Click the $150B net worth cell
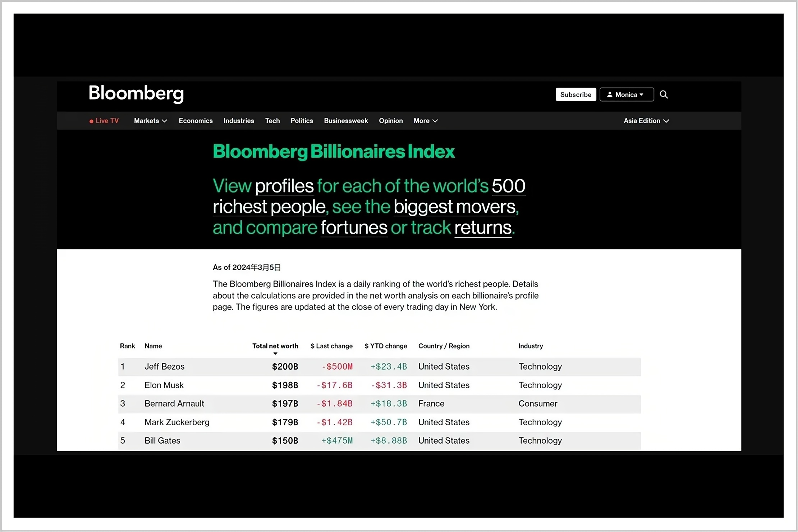798x532 pixels. pyautogui.click(x=285, y=440)
